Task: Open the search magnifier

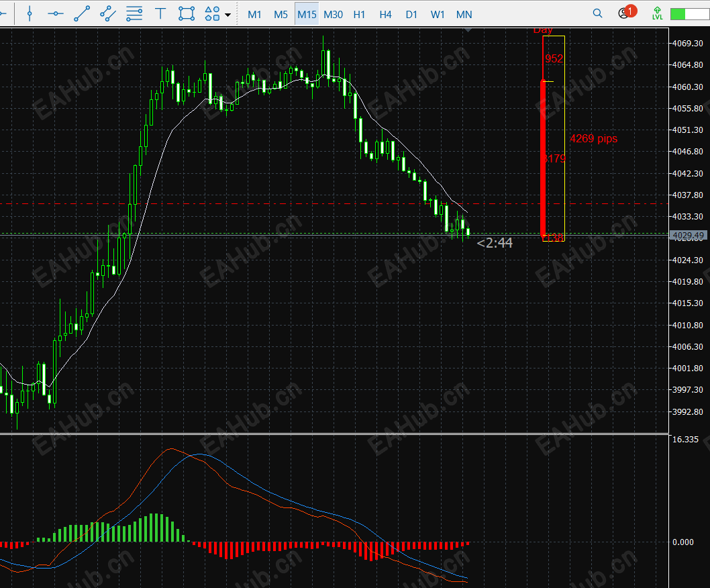Action: coord(598,13)
